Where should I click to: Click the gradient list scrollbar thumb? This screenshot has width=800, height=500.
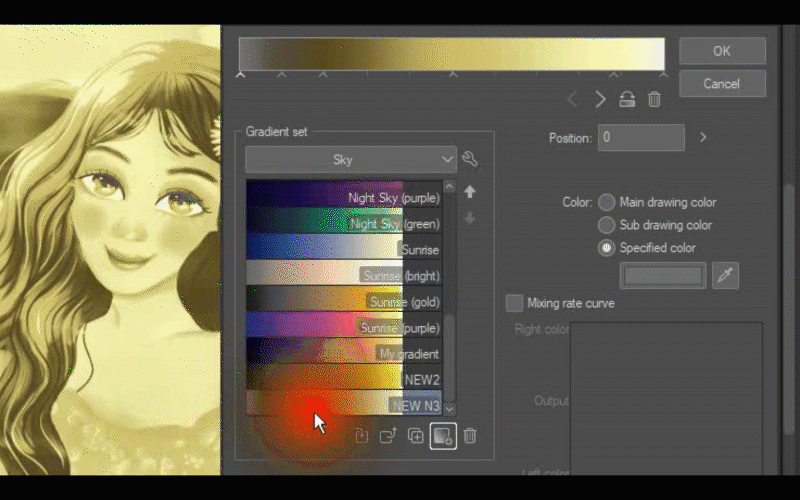pos(449,358)
